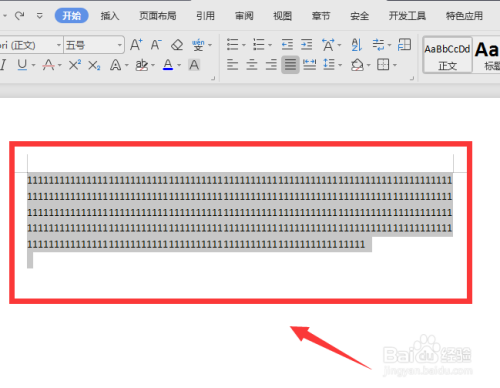Image resolution: width=500 pixels, height=388 pixels.
Task: Apply the font color A
Action: tap(168, 65)
